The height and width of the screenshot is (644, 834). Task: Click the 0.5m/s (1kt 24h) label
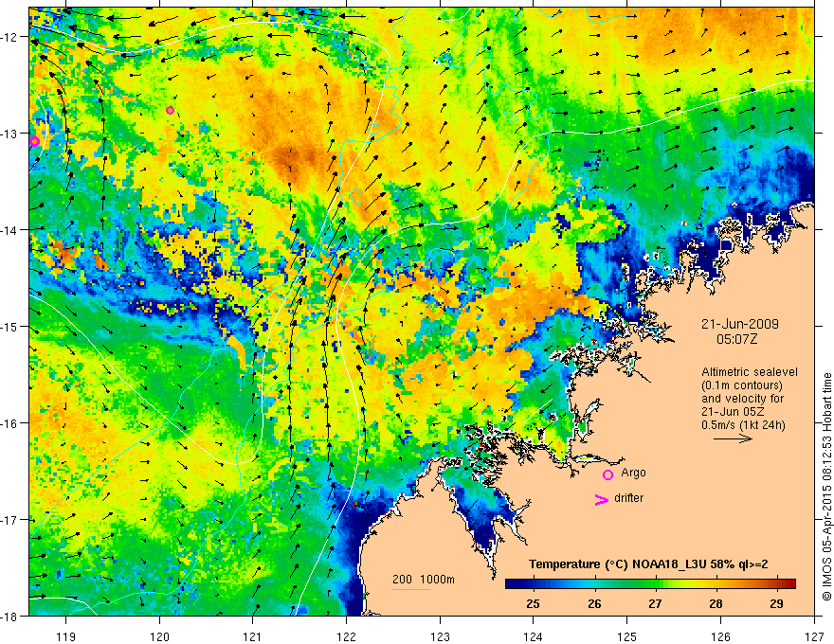click(x=743, y=425)
